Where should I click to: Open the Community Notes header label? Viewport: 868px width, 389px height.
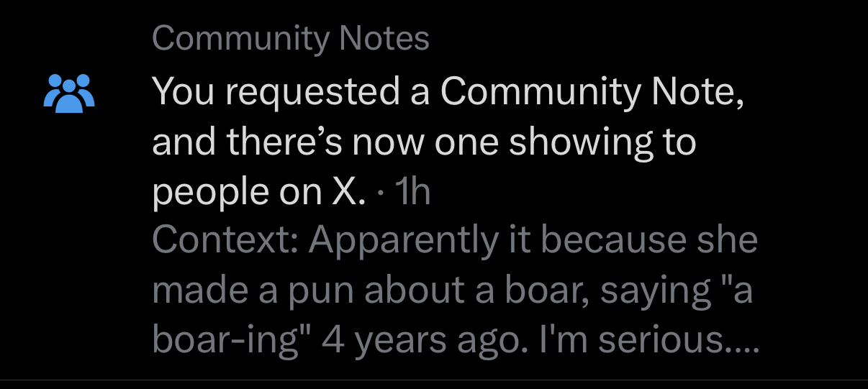291,38
